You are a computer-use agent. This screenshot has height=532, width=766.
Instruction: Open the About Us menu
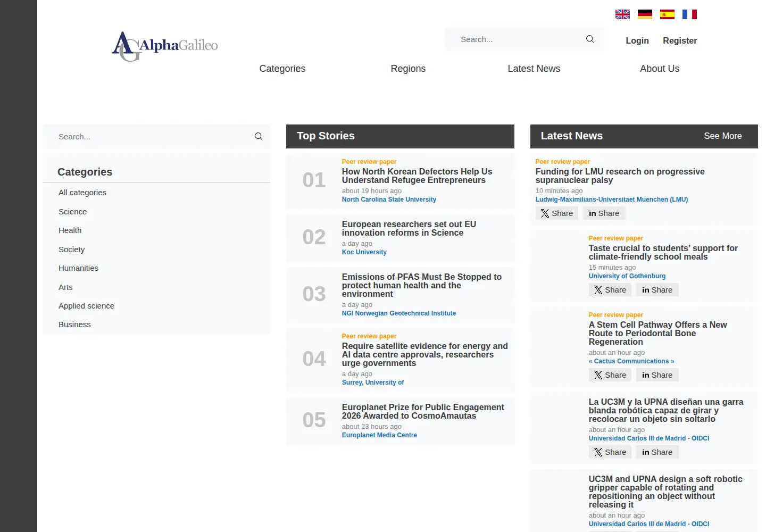[x=660, y=69]
